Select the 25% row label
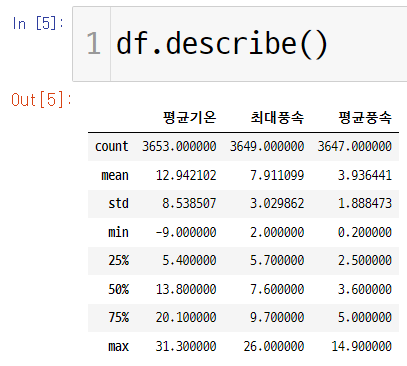The image size is (407, 366). tap(118, 260)
